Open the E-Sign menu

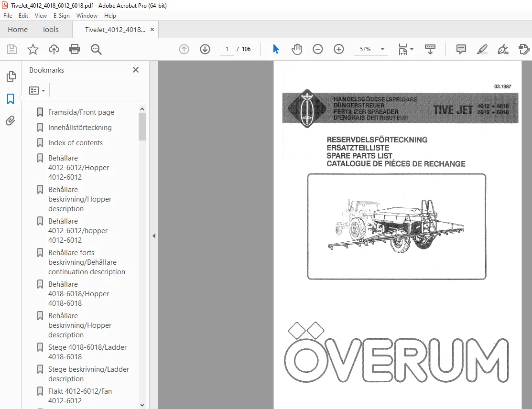tap(61, 16)
